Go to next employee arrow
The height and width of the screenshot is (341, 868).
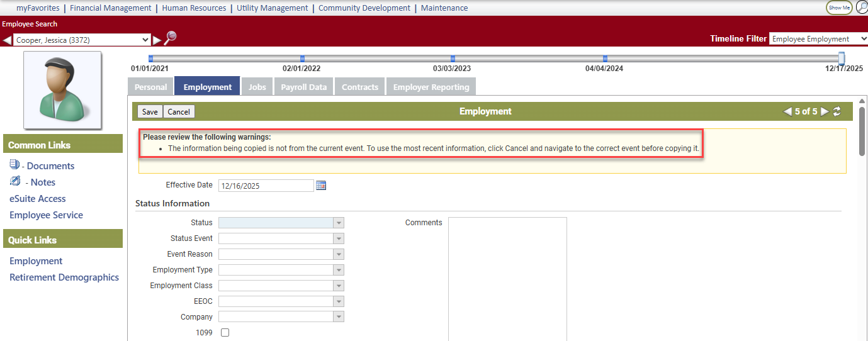coord(157,40)
